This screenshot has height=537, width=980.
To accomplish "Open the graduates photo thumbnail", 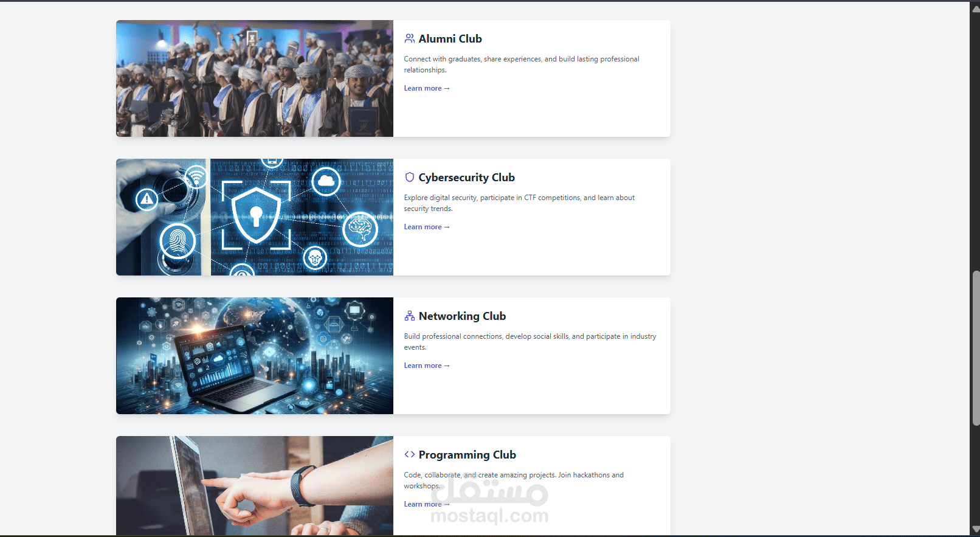I will click(x=255, y=78).
